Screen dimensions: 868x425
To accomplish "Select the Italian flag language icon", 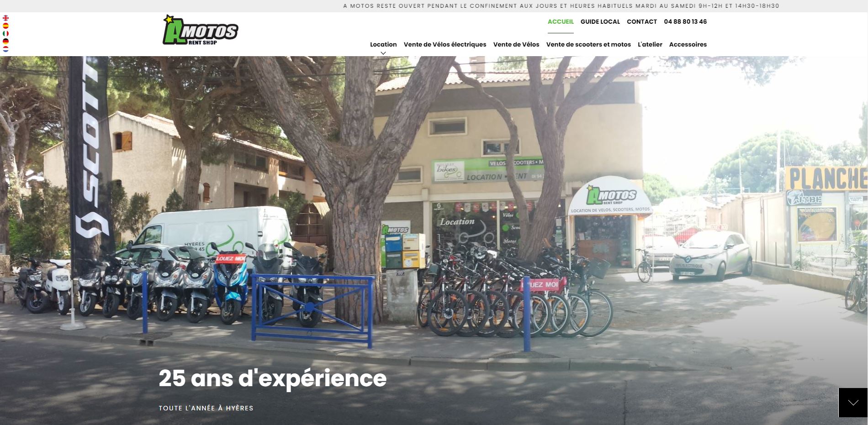I will click(5, 33).
